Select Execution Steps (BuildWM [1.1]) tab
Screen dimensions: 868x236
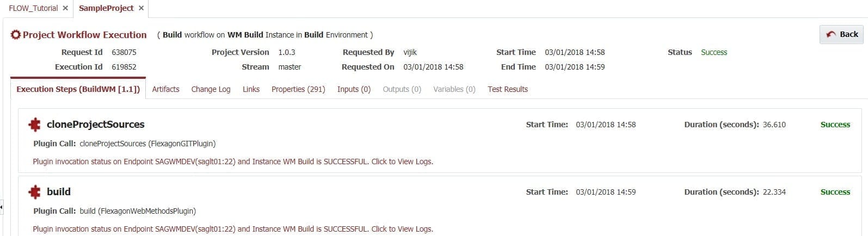pyautogui.click(x=78, y=89)
